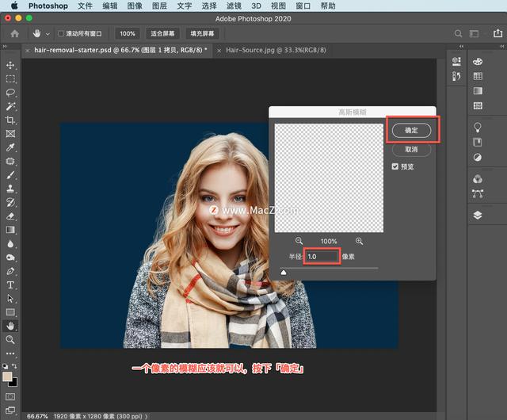
Task: Toggle Quick Mask mode icon
Action: pyautogui.click(x=10, y=395)
